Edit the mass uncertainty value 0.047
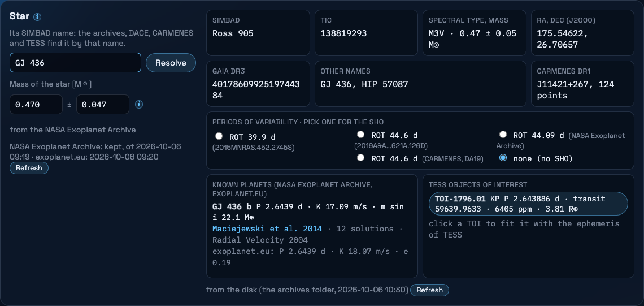Viewport: 644px width, 306px height. pos(103,105)
